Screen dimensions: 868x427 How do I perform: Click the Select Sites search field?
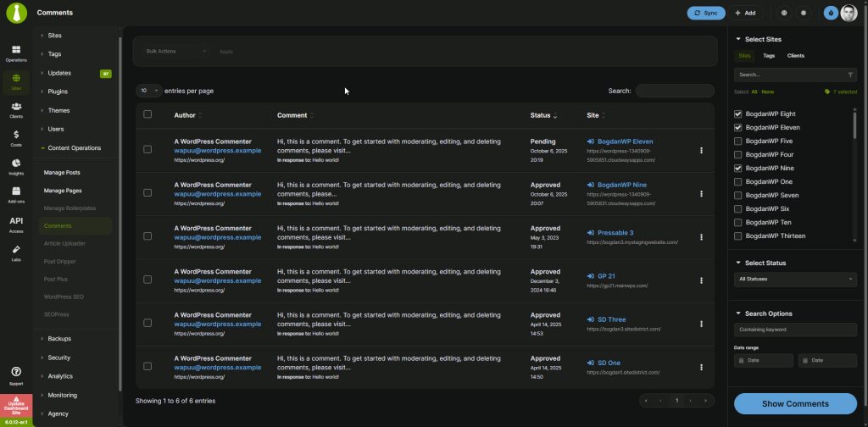coord(795,75)
